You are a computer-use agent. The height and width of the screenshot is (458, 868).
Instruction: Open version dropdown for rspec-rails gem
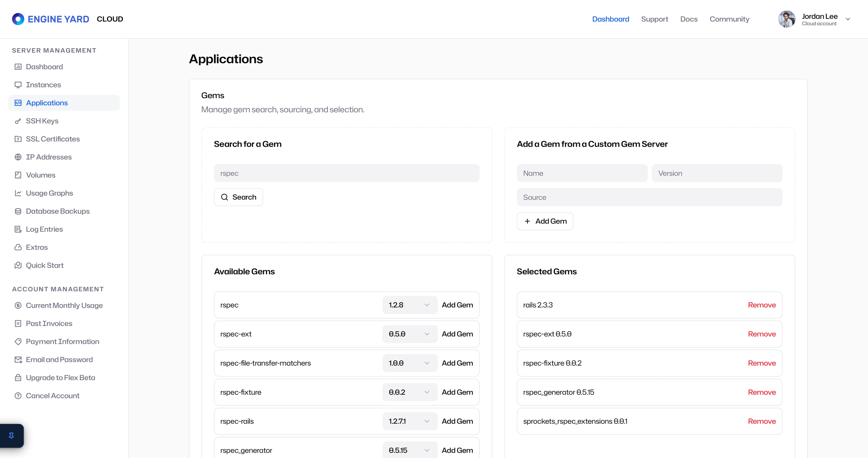tap(410, 421)
